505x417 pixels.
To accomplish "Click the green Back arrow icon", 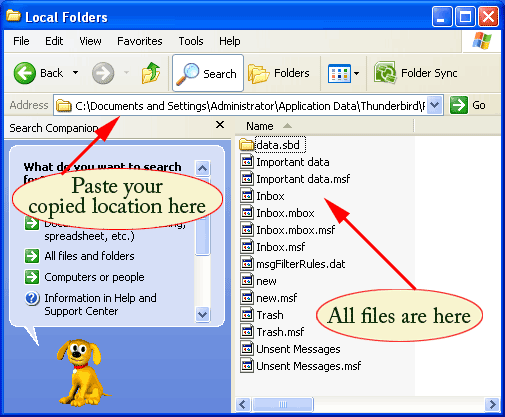I will pos(25,73).
